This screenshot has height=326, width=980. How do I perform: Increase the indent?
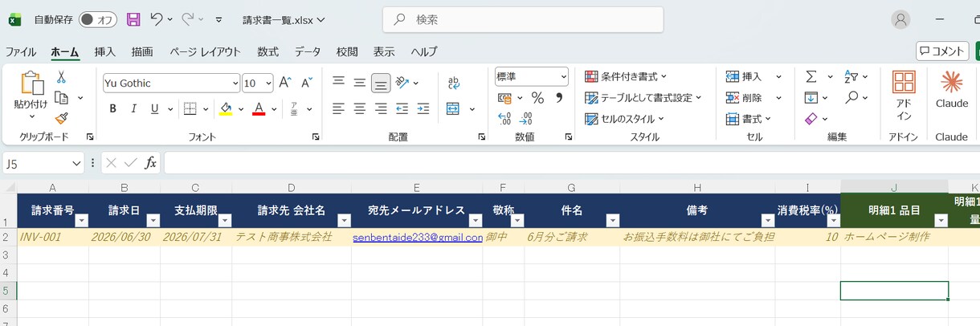(x=423, y=108)
